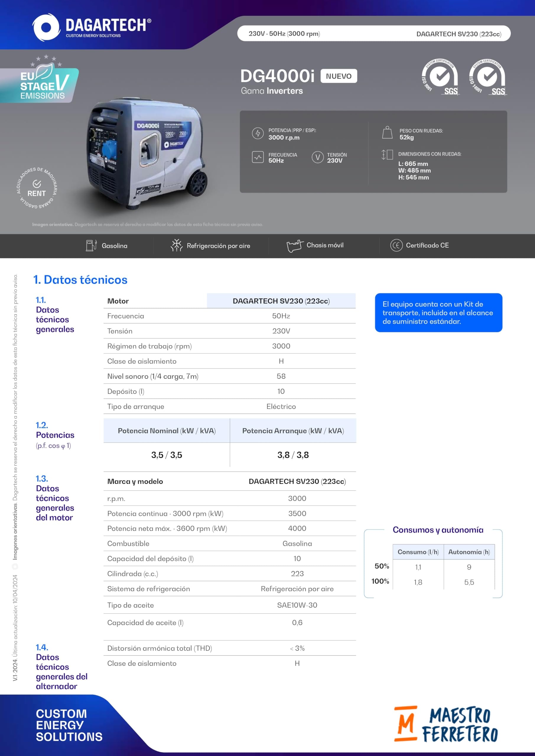Screen dimensions: 535x756
Task: Click the EU Stage V emissions badge
Action: 40,79
